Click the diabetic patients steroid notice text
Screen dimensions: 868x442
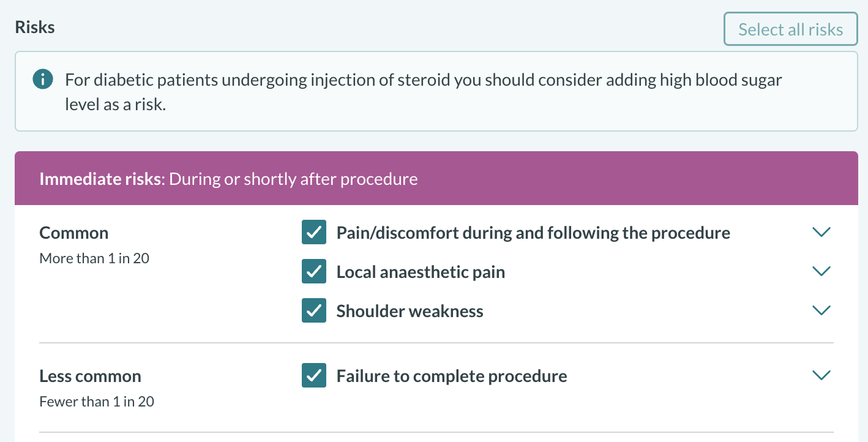click(x=423, y=92)
